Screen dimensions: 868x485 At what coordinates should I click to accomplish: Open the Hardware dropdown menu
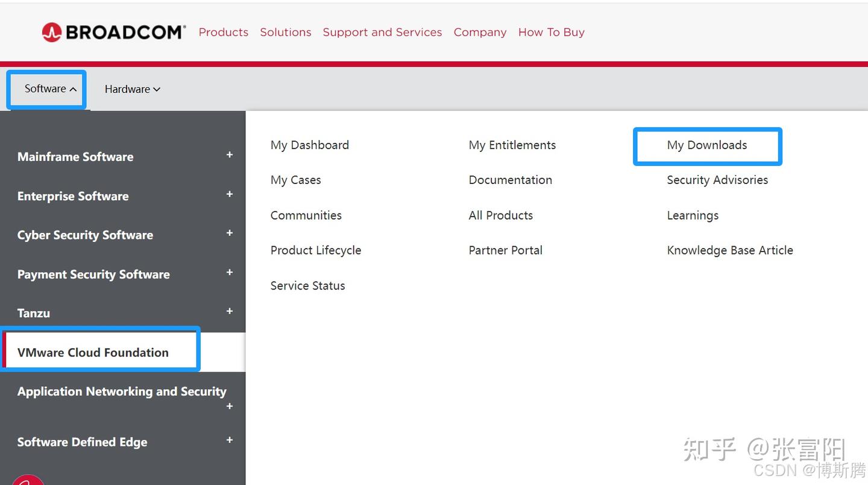[x=132, y=89]
